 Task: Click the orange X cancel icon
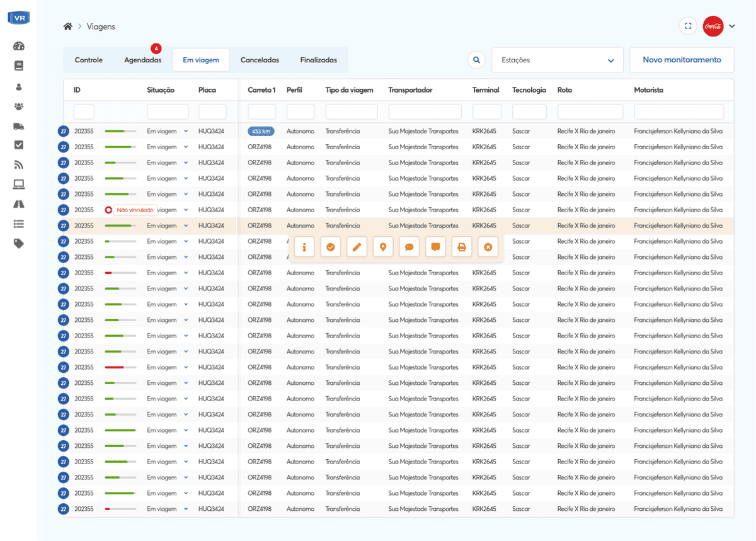point(488,248)
